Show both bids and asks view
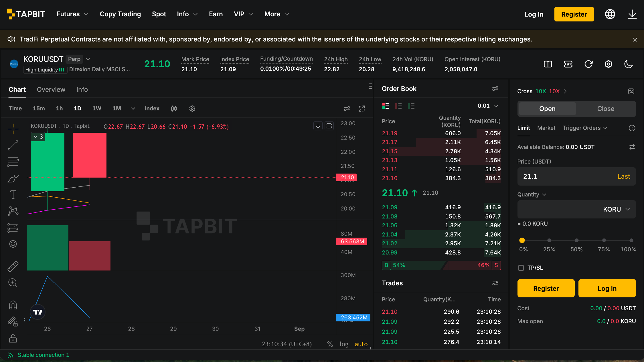Image resolution: width=644 pixels, height=362 pixels. click(x=386, y=106)
